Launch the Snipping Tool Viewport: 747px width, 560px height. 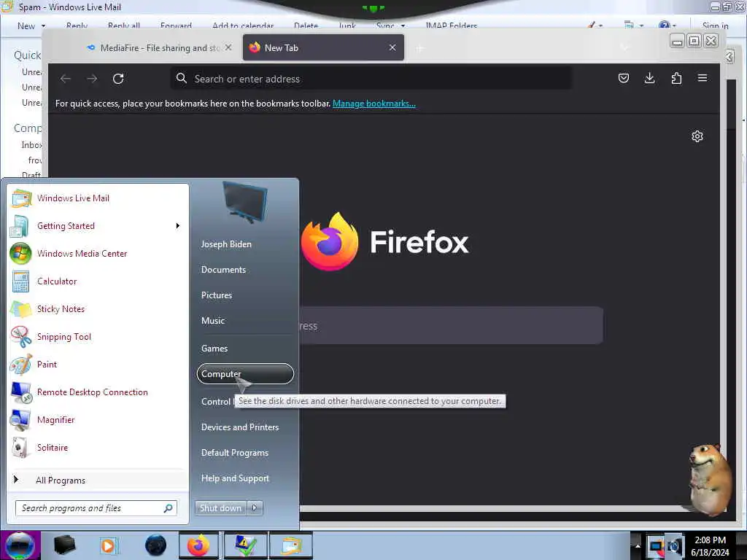click(x=98, y=337)
